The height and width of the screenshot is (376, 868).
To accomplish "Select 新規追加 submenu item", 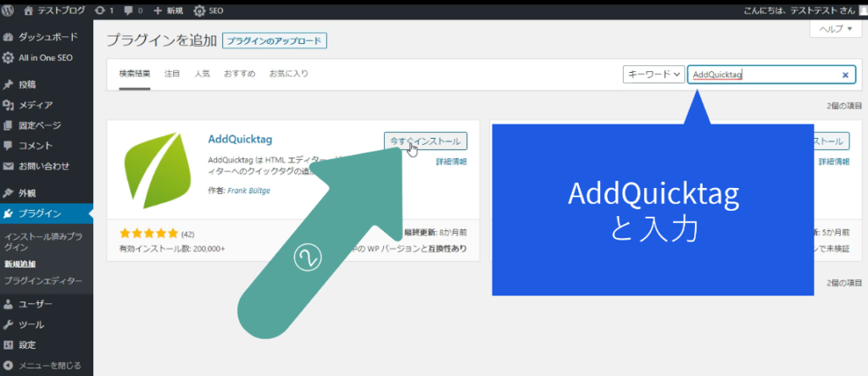I will [x=20, y=264].
